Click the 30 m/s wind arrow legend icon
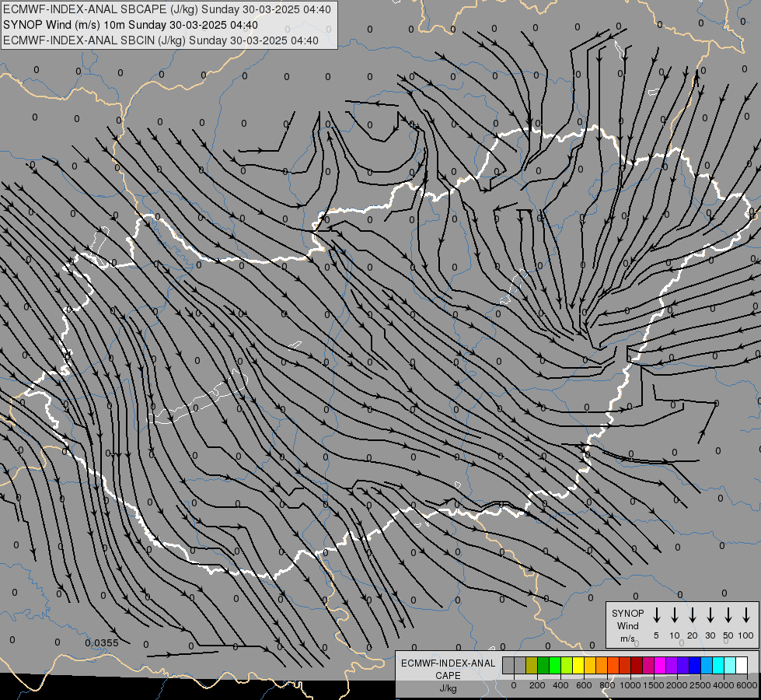The width and height of the screenshot is (761, 700). coord(710,614)
